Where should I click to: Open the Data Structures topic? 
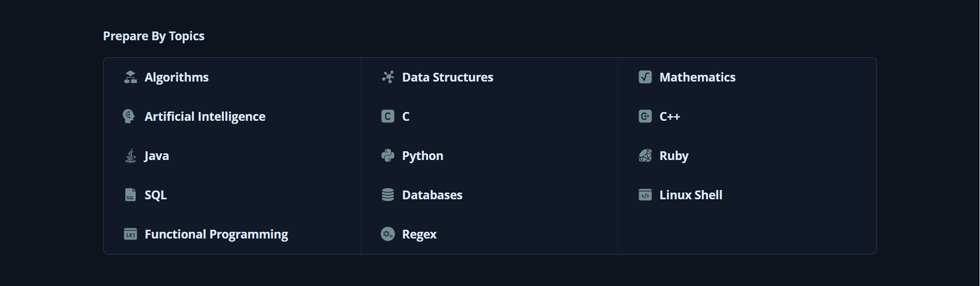[447, 77]
